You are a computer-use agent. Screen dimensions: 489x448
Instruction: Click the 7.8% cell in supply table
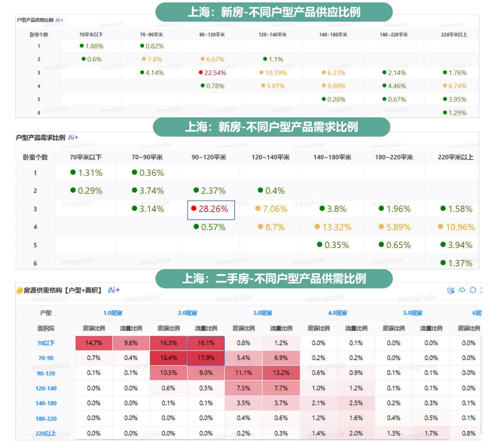(152, 59)
